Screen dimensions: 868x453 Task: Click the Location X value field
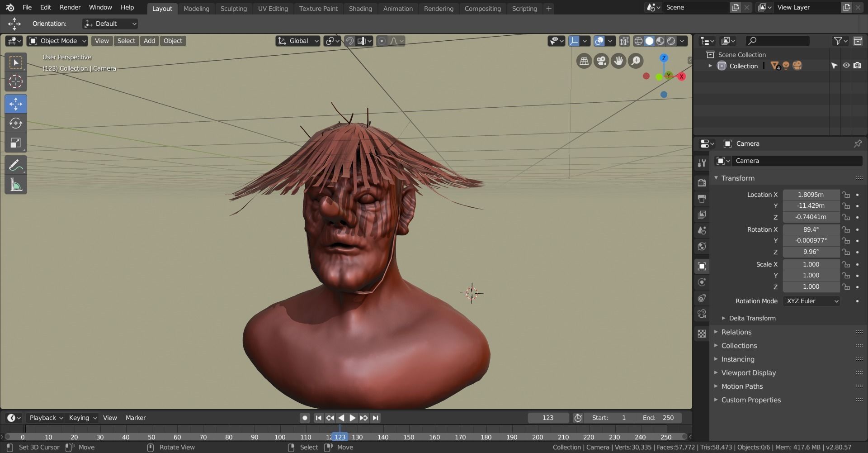(811, 195)
